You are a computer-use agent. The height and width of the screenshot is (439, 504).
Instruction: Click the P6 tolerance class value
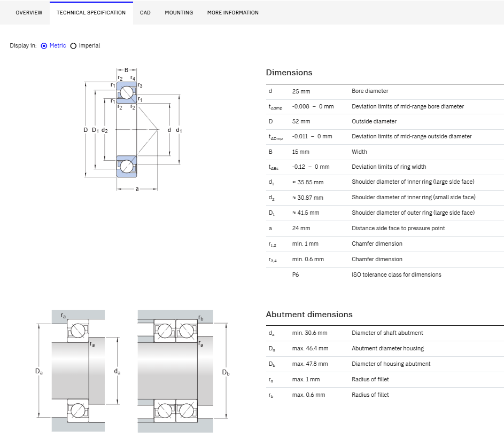coord(296,275)
